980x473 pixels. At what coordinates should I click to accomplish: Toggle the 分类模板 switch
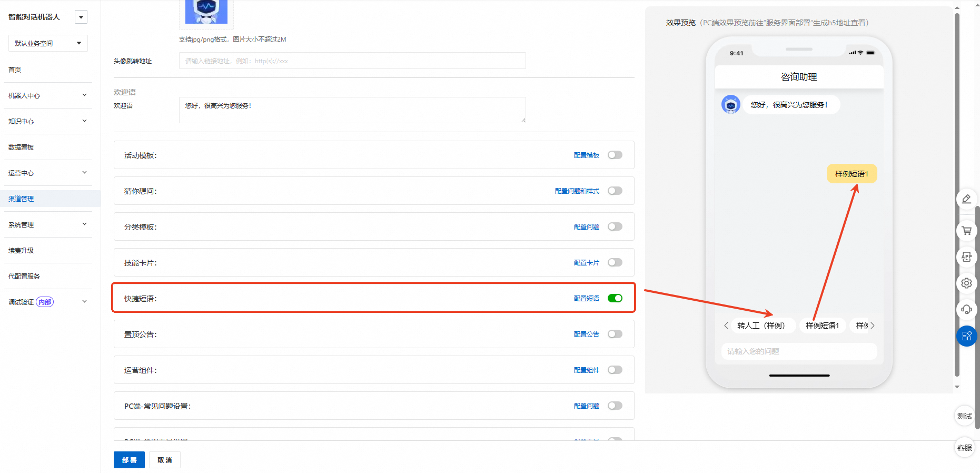615,226
